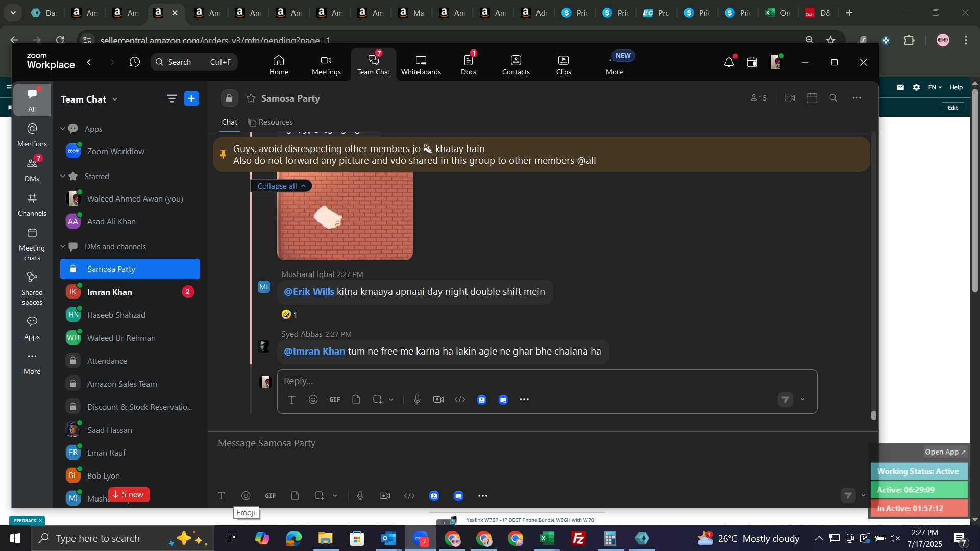Collapse the Starred section
The image size is (980, 551).
(x=63, y=176)
